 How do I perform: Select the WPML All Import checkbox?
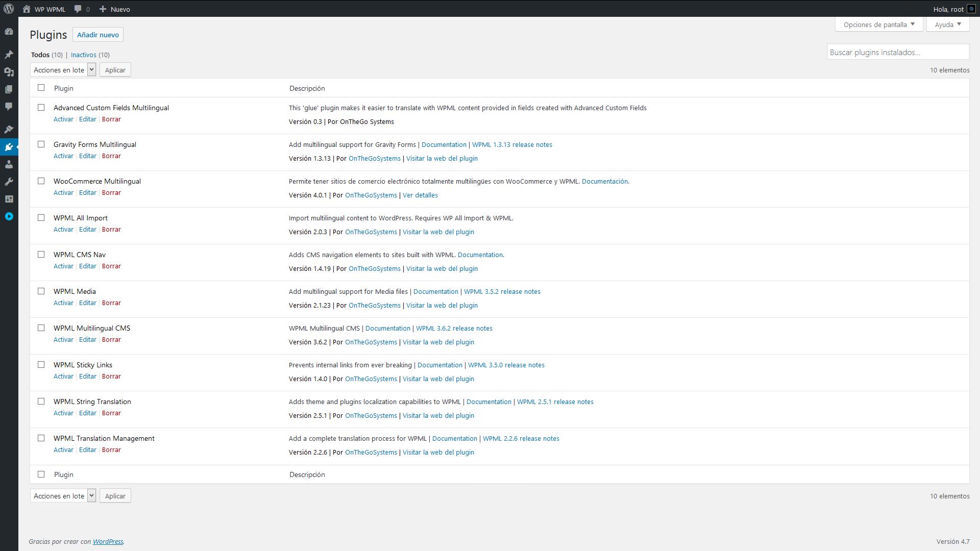coord(41,218)
